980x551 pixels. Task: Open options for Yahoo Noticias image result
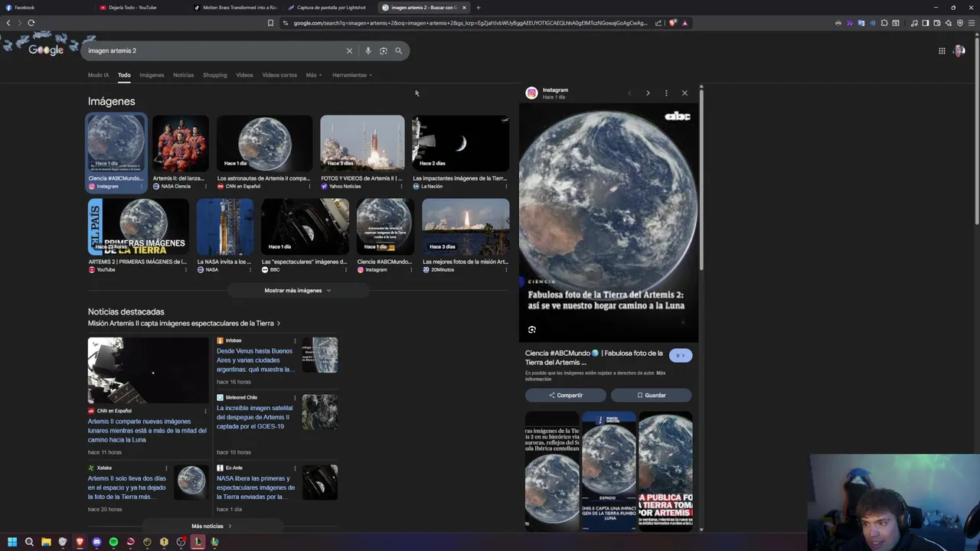[x=400, y=187]
